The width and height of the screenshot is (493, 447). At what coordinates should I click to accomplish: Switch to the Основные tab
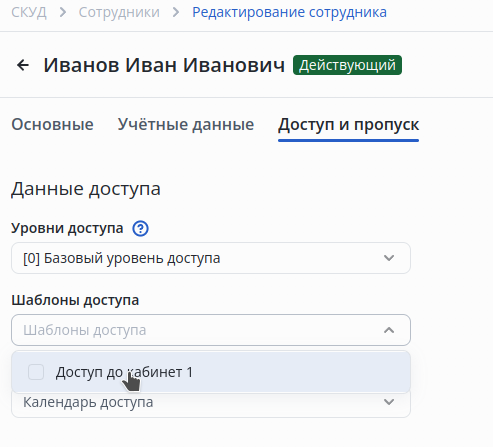[x=52, y=124]
